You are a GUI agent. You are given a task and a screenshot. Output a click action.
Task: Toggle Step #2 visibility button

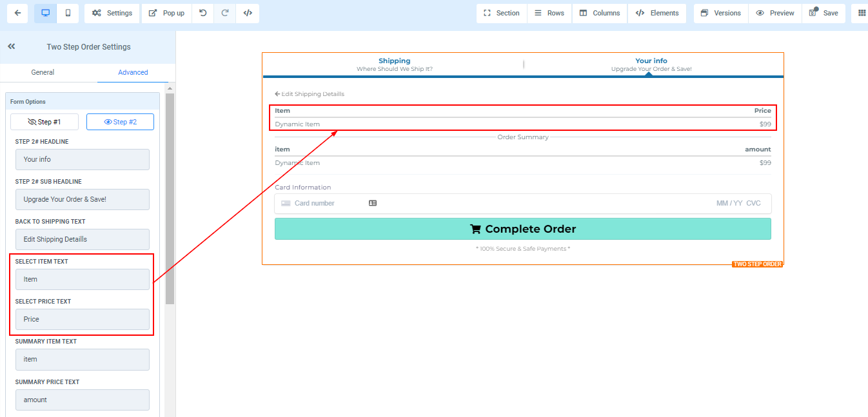click(x=120, y=122)
